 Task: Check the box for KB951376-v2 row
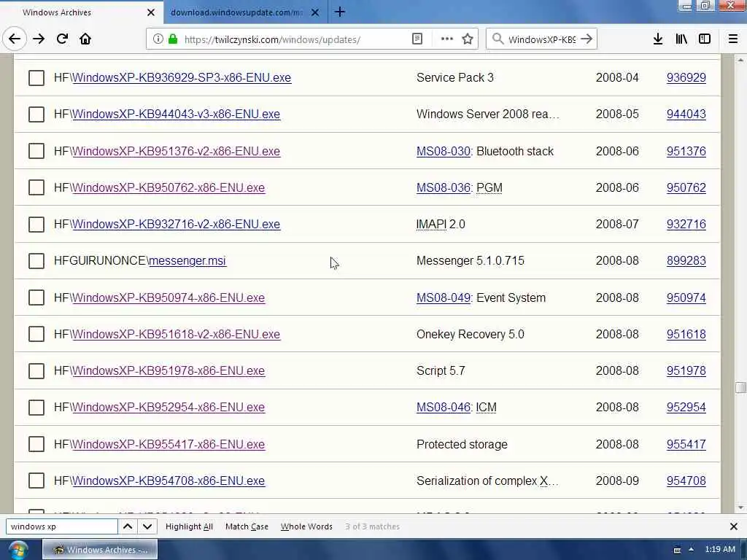pyautogui.click(x=36, y=151)
